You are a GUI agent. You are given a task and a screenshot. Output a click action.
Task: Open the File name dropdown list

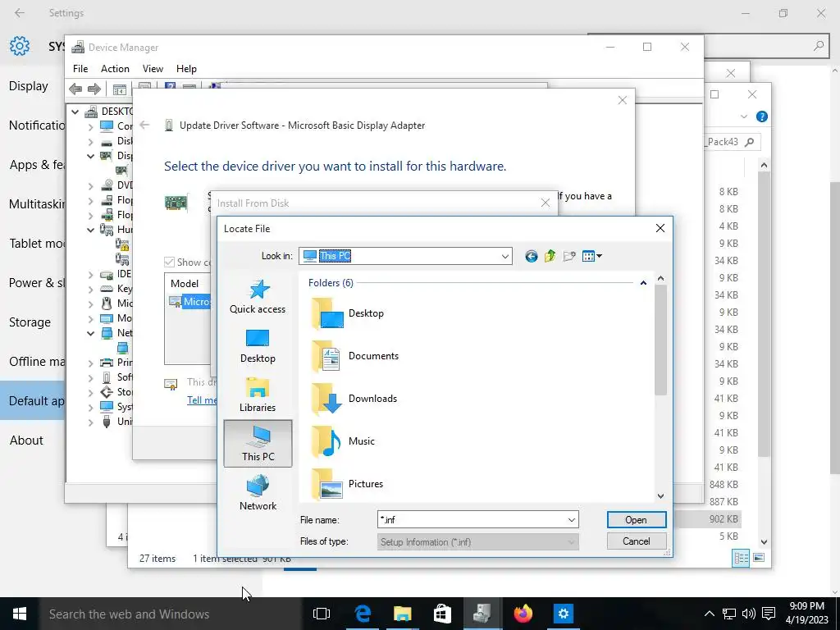tap(572, 519)
